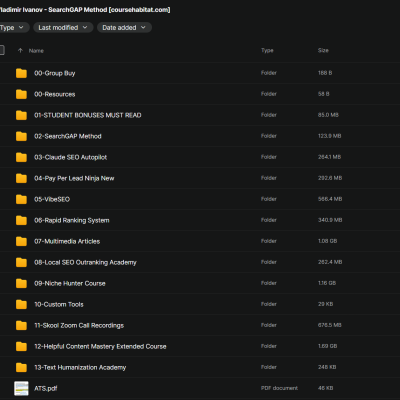This screenshot has width=400, height=400.
Task: Click folder icon for 09-Niche Hunter Course
Action: click(21, 283)
